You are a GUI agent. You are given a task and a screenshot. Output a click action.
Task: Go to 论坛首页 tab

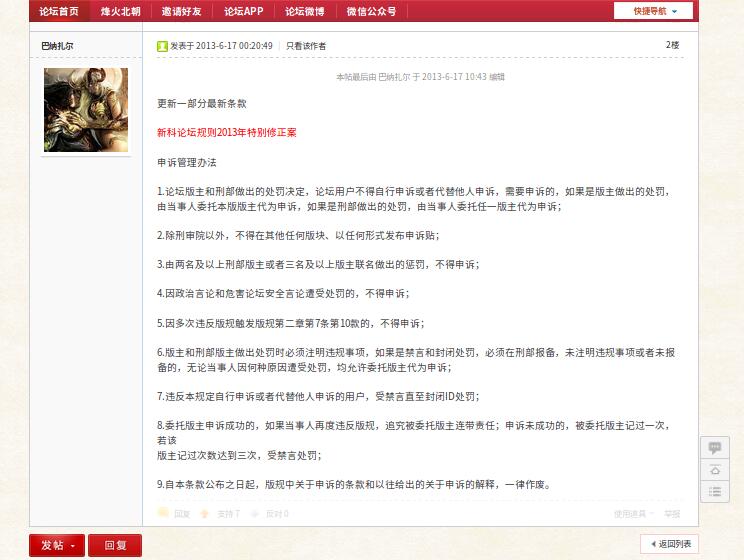tap(59, 11)
